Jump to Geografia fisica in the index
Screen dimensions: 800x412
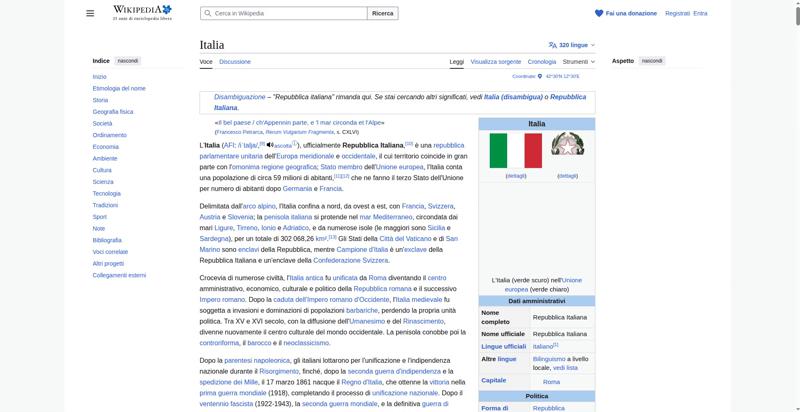[112, 111]
